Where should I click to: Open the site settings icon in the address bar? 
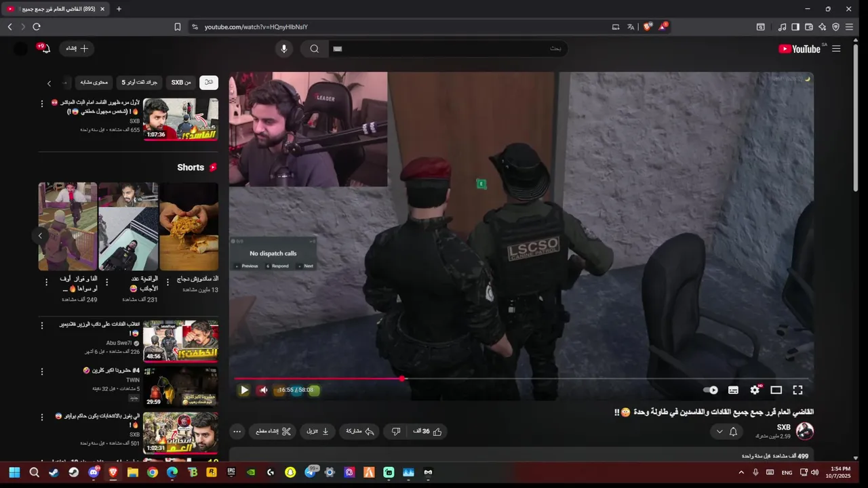195,27
